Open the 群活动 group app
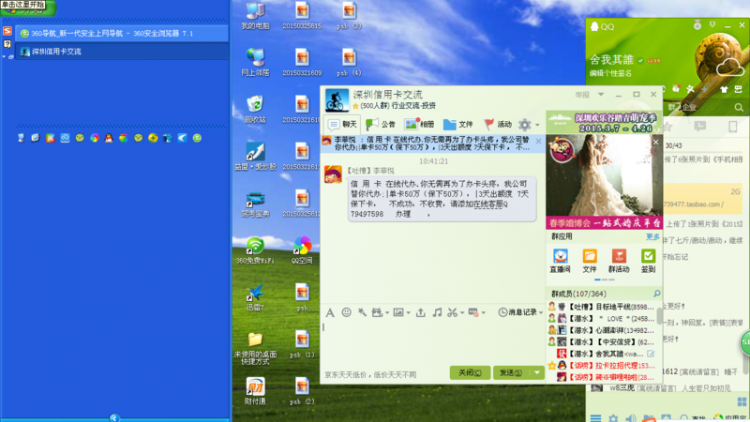Image resolution: width=750 pixels, height=422 pixels. point(618,261)
